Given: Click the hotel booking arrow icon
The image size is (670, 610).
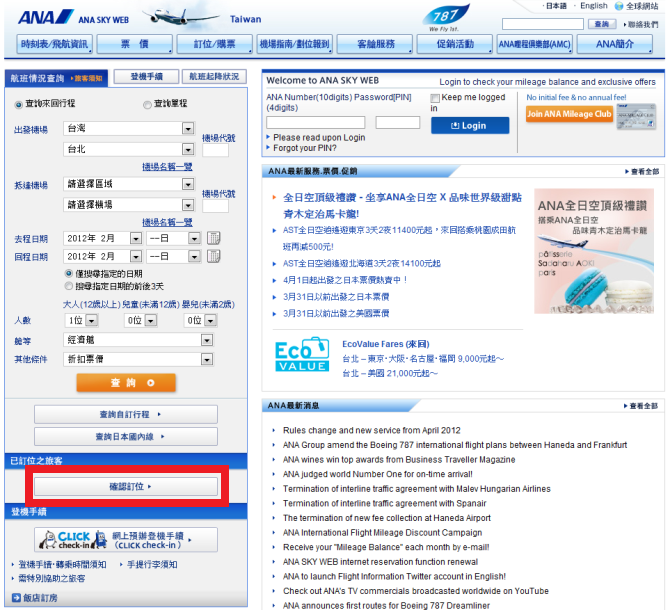Looking at the screenshot, I should click(16, 598).
